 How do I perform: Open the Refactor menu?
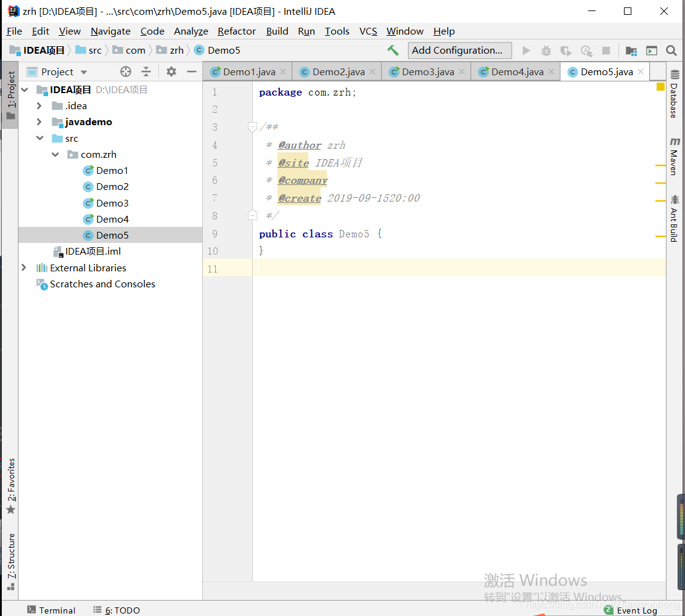click(237, 31)
